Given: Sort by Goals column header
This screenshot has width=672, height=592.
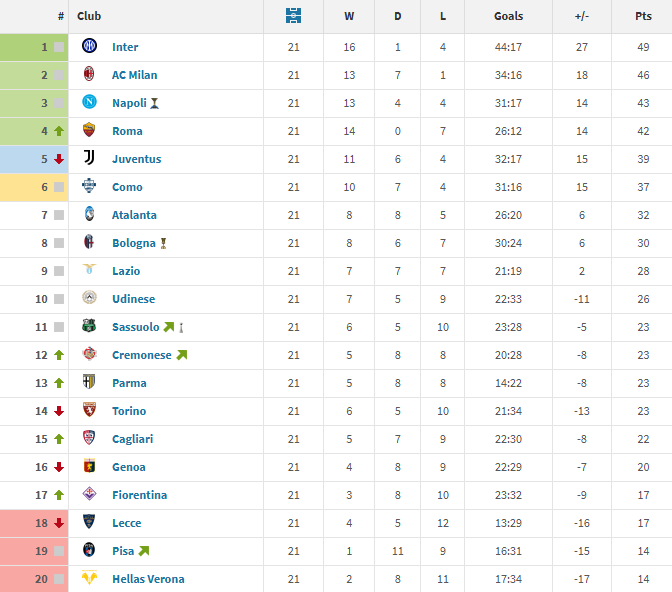Looking at the screenshot, I should (508, 16).
